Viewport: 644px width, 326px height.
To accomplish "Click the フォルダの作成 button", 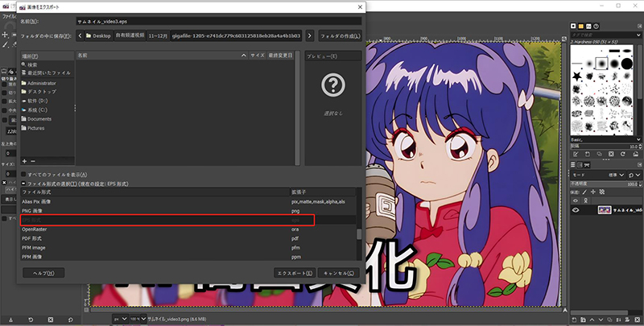I will (x=339, y=35).
